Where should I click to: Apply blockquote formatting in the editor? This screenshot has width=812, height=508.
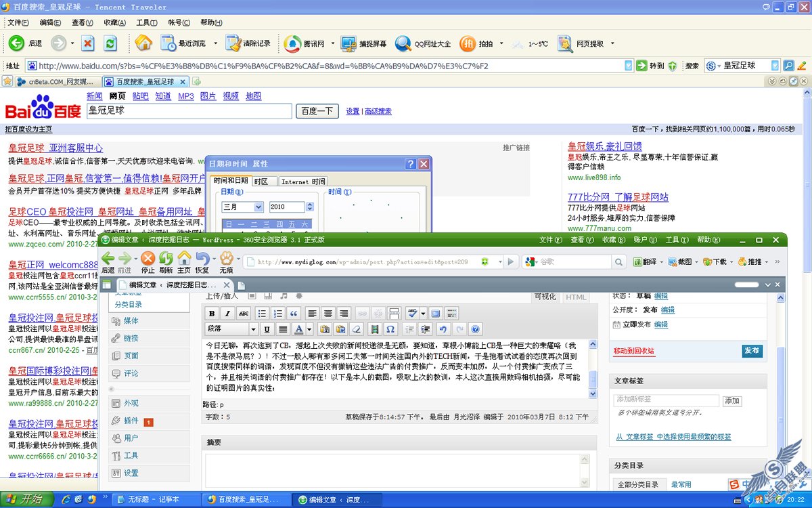click(x=294, y=313)
